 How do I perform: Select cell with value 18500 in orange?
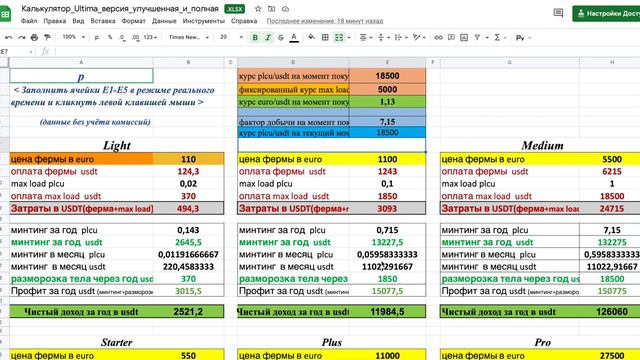387,76
